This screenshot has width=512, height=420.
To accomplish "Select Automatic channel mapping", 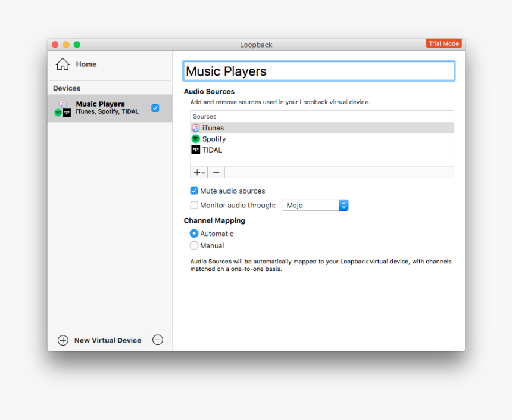I will [x=194, y=234].
